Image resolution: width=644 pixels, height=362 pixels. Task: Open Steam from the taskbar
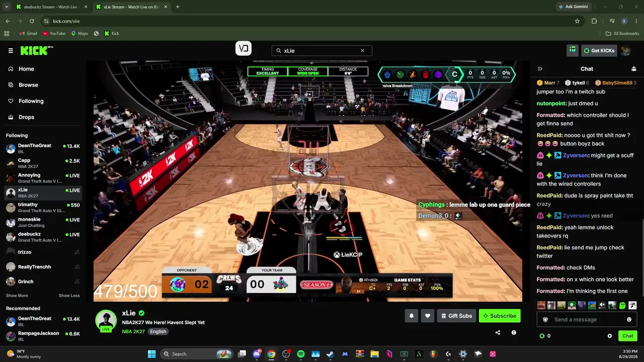point(330,354)
